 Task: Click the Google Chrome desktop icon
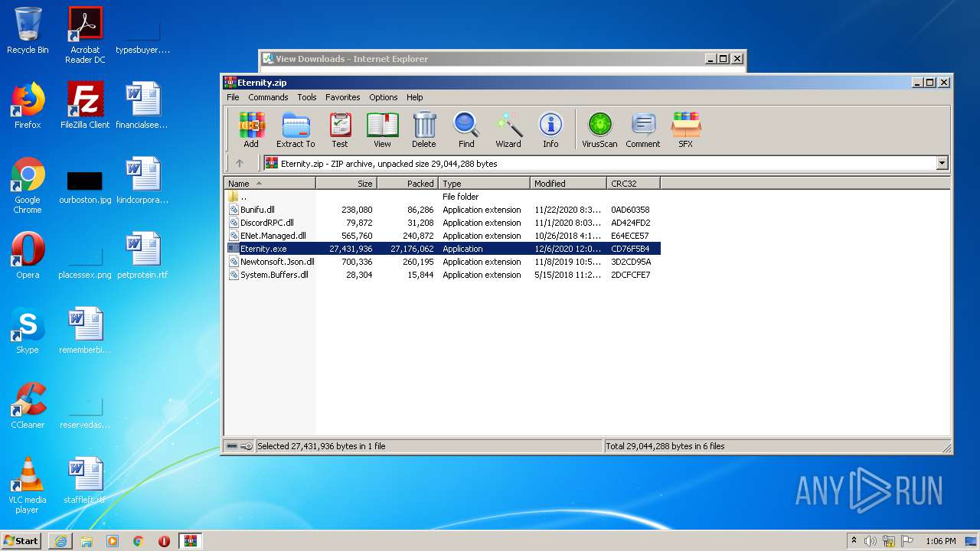[x=28, y=185]
